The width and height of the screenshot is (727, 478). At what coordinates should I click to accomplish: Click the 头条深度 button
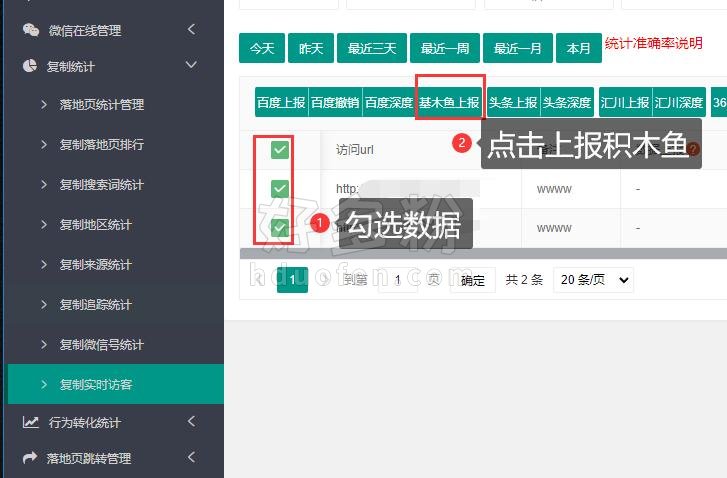coord(567,102)
